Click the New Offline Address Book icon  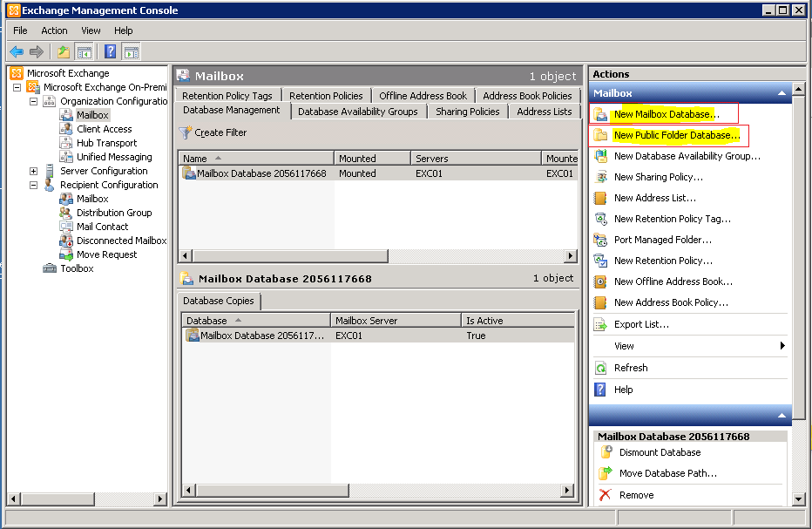click(x=600, y=281)
